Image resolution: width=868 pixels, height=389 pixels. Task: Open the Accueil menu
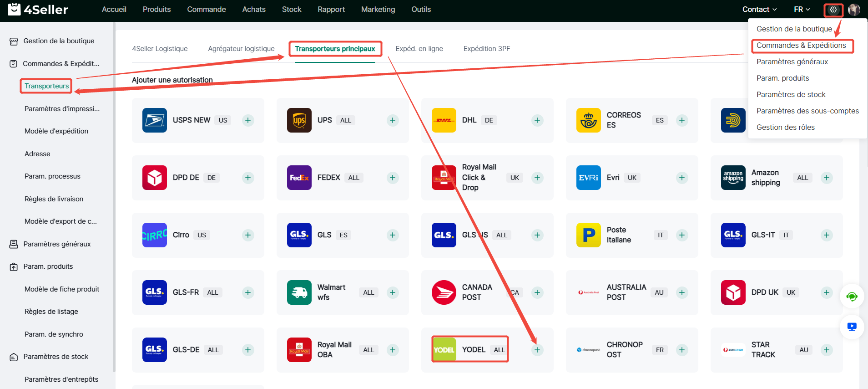114,9
